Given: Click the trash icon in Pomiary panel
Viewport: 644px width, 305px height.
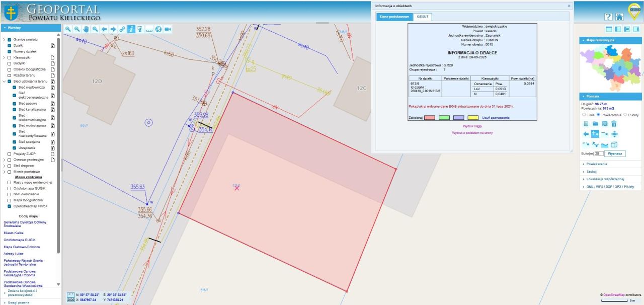Looking at the screenshot, I should click(614, 123).
